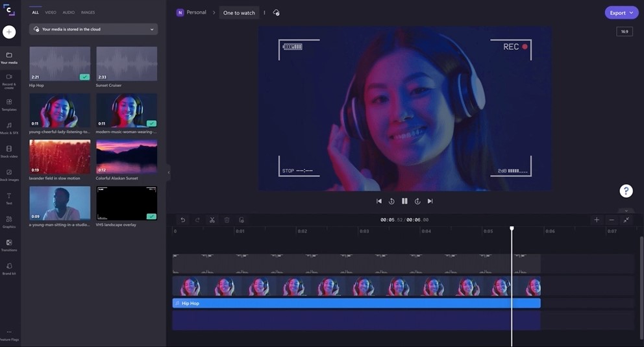644x347 pixels.
Task: Expand the cloud storage notice chevron
Action: pyautogui.click(x=152, y=29)
